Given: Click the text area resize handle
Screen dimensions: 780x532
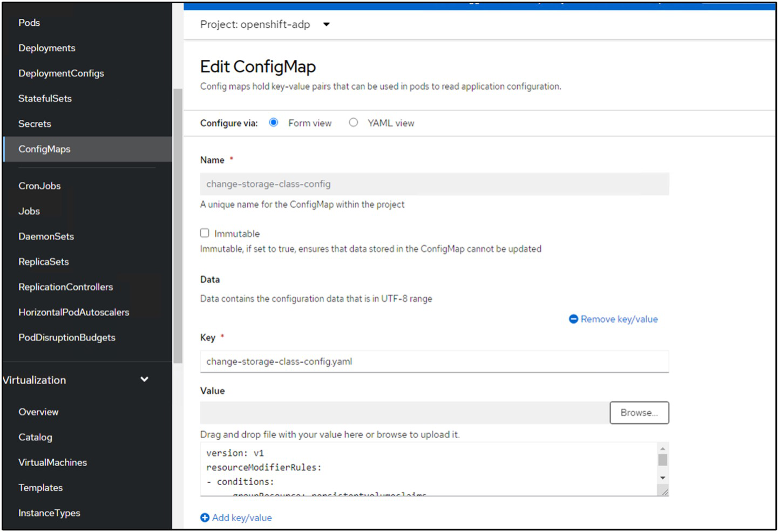Looking at the screenshot, I should [664, 491].
